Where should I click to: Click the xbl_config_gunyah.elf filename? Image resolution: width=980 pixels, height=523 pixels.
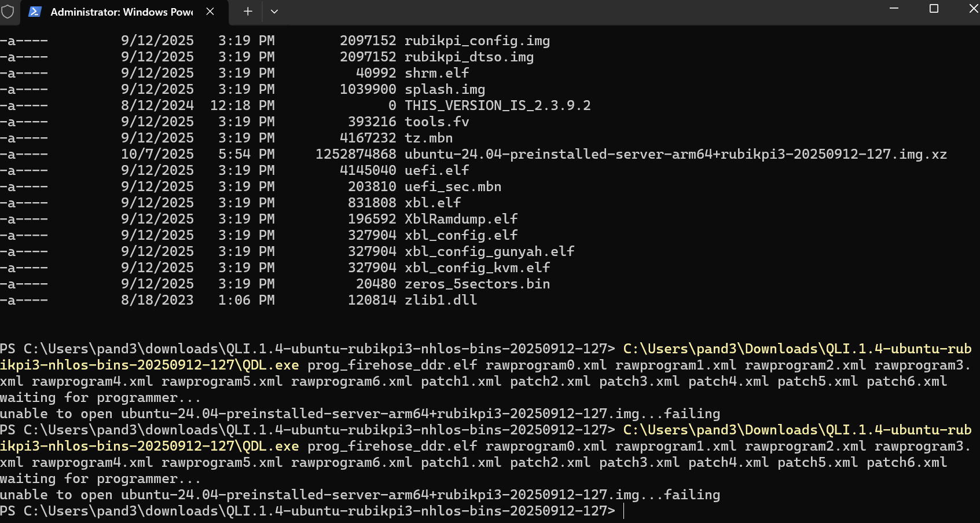489,251
